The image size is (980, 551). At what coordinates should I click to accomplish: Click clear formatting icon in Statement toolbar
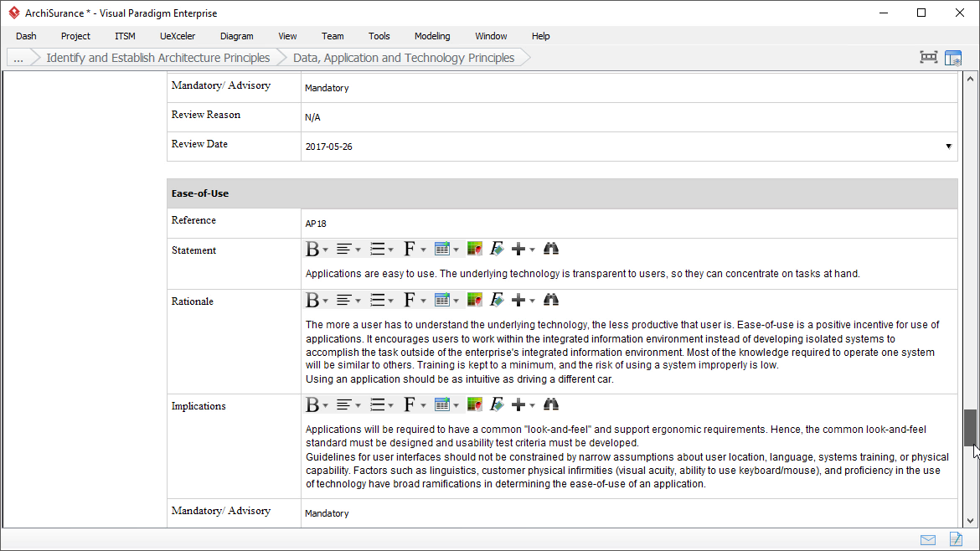pyautogui.click(x=497, y=250)
